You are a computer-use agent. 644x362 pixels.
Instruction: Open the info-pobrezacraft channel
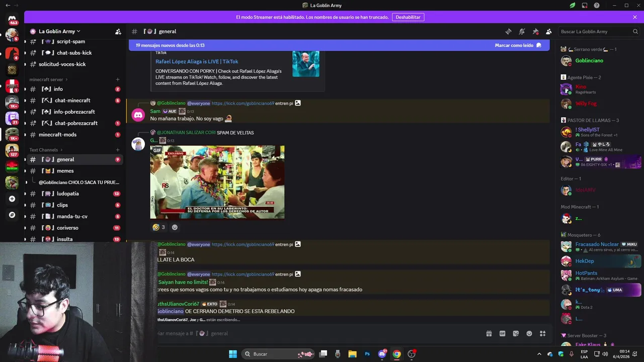74,112
